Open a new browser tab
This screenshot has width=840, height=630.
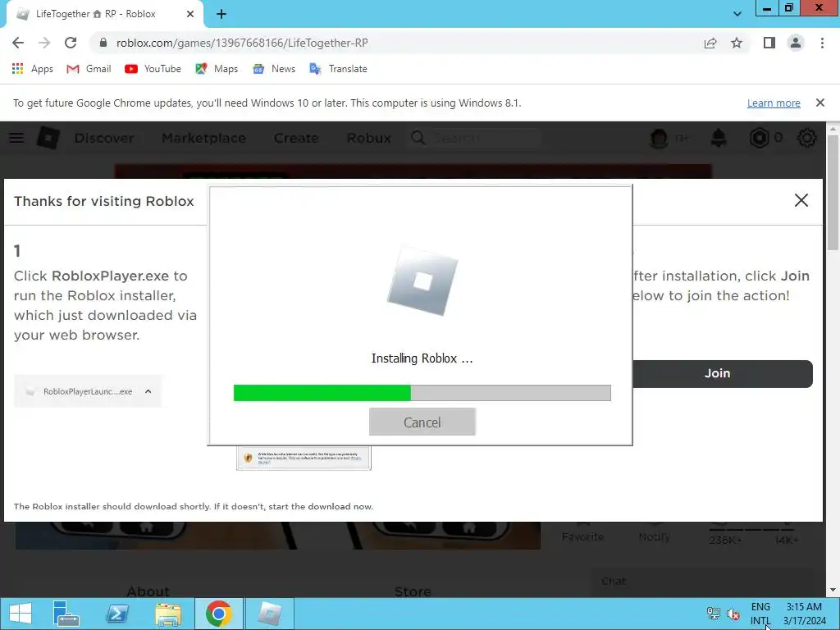[x=221, y=14]
